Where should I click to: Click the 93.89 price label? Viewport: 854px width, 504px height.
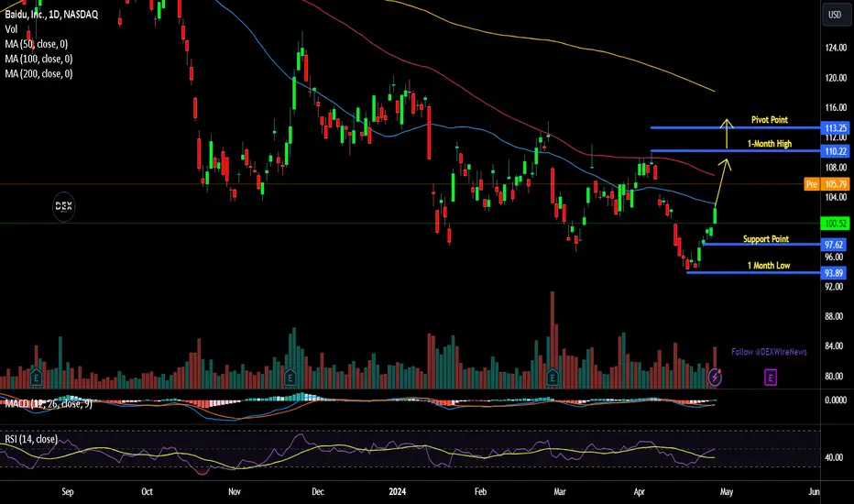click(835, 273)
